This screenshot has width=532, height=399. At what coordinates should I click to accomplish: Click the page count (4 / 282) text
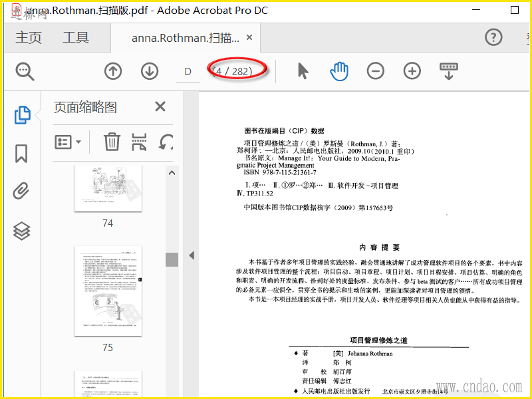tap(233, 72)
